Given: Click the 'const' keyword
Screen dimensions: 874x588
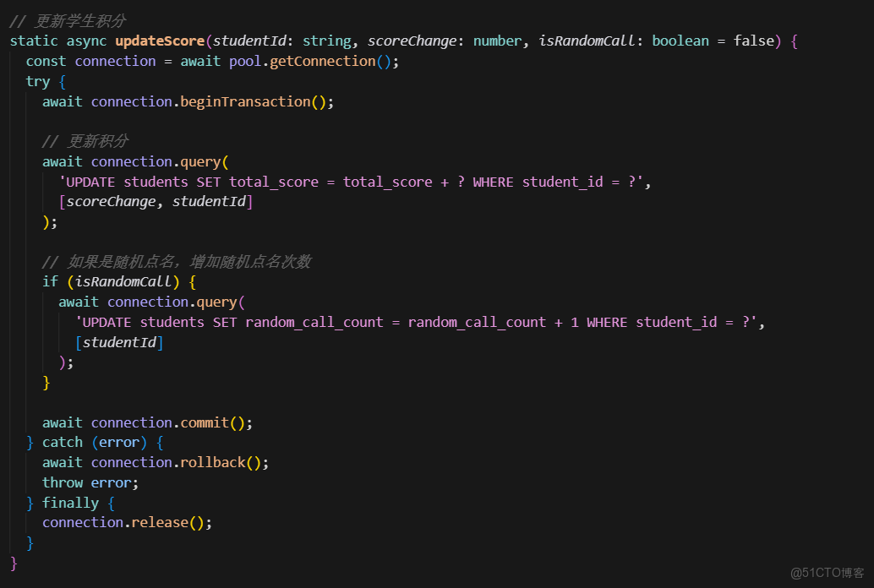Looking at the screenshot, I should [46, 62].
